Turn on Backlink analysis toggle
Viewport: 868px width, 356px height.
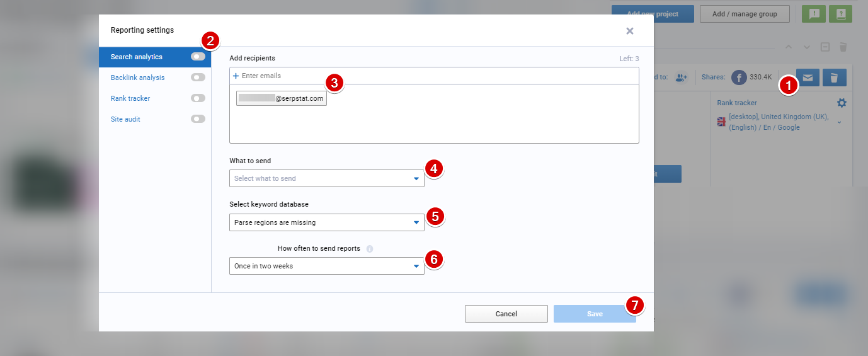(198, 78)
